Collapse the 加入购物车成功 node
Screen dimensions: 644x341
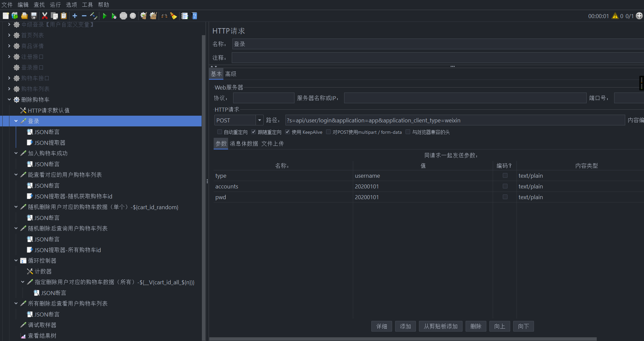pos(16,153)
